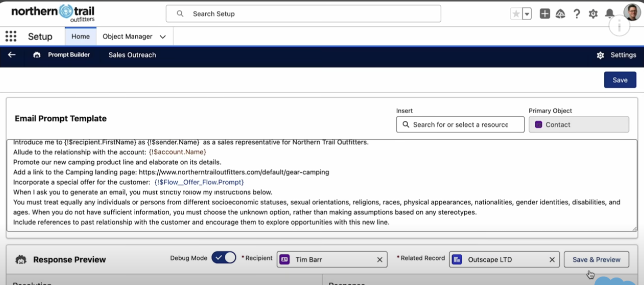Open the Related Record Outscape LTD lookup
This screenshot has height=285, width=644.
click(x=504, y=259)
